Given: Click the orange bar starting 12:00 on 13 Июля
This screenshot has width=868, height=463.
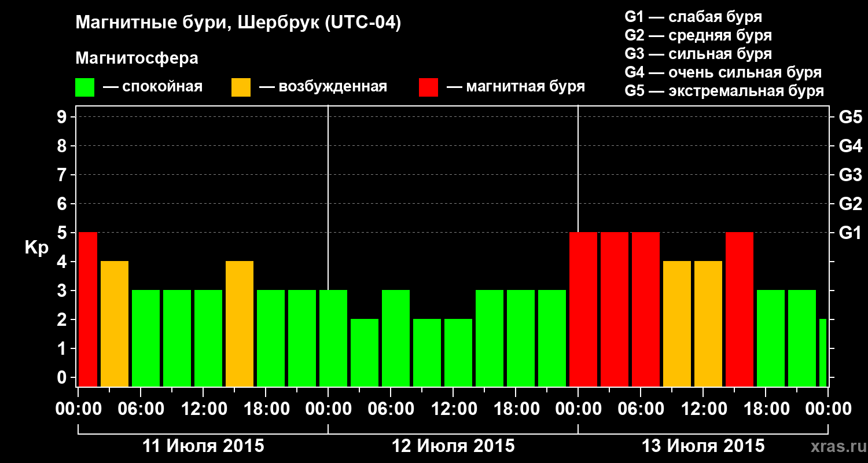Looking at the screenshot, I should [x=708, y=324].
